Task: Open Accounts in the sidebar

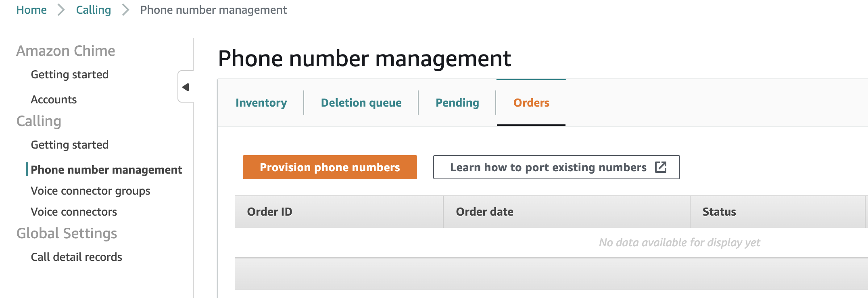Action: (x=54, y=99)
